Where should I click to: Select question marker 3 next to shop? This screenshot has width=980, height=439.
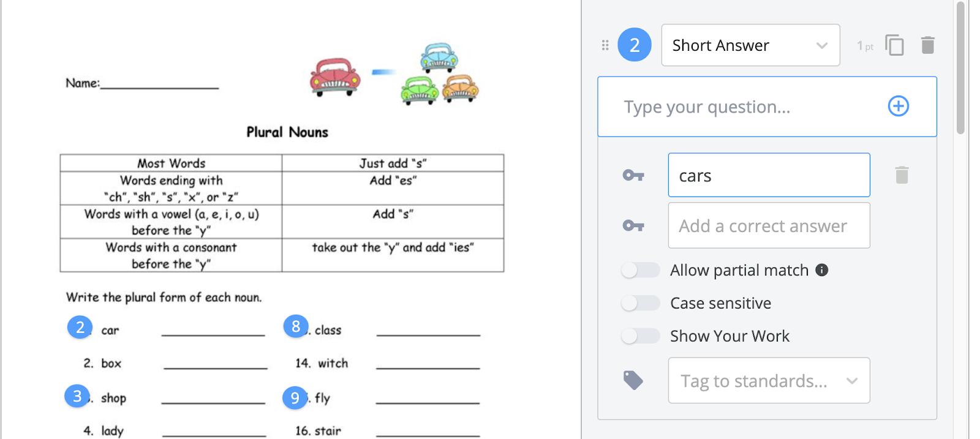coord(77,396)
